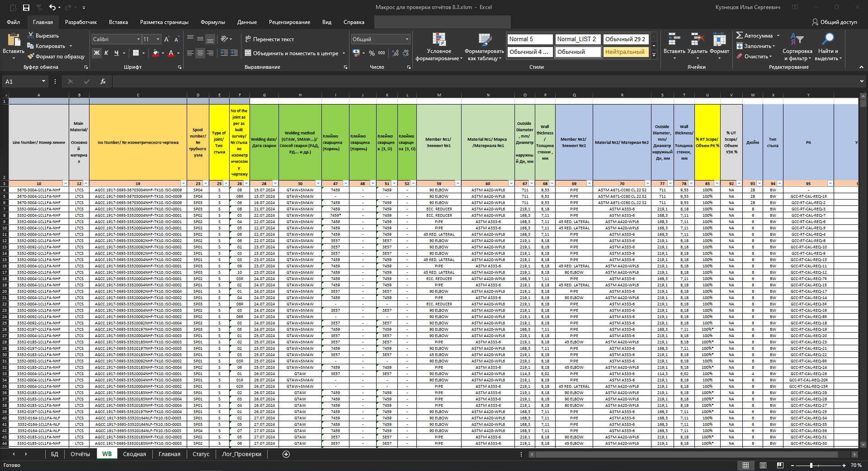The width and height of the screenshot is (868, 471).
Task: Click the Save icon in title bar
Action: click(x=26, y=7)
